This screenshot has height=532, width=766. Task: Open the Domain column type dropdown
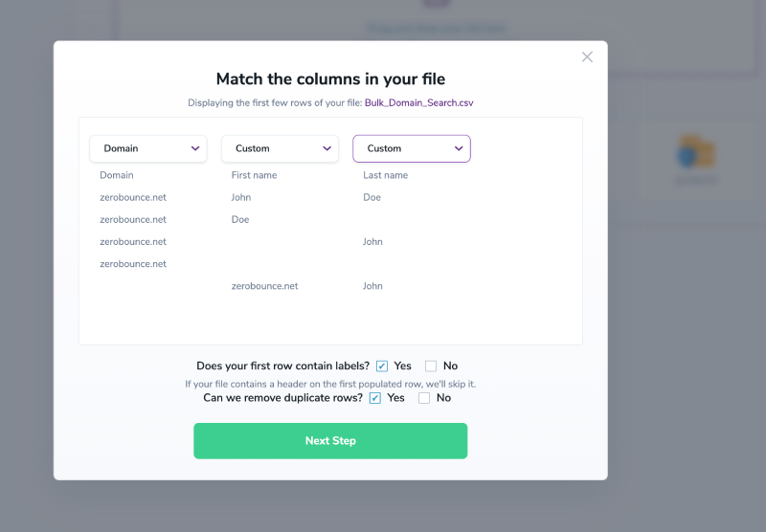tap(148, 148)
